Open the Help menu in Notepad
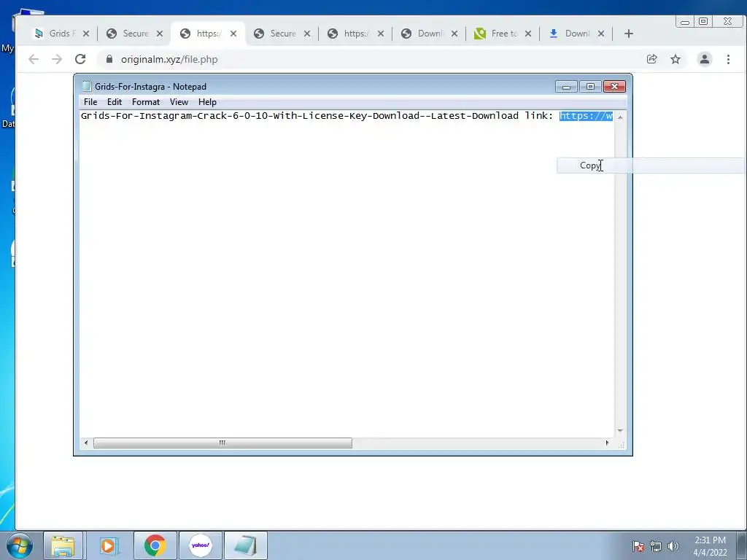747x560 pixels. click(207, 102)
